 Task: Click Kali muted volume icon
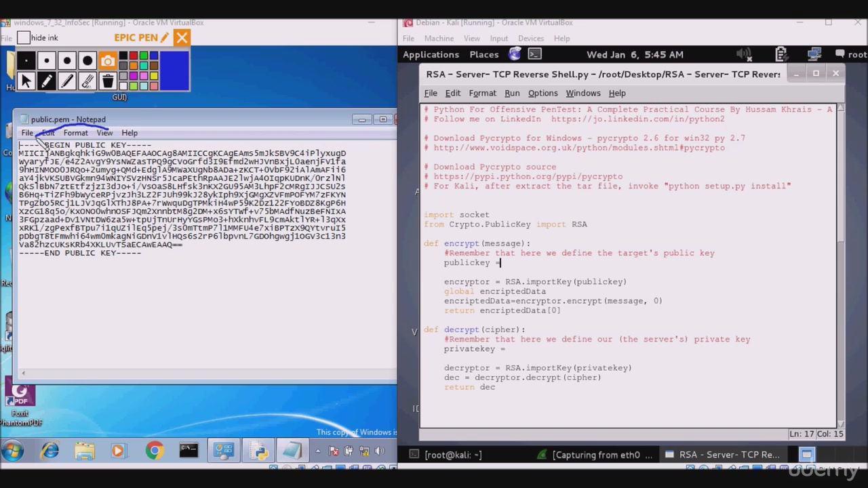click(x=744, y=54)
